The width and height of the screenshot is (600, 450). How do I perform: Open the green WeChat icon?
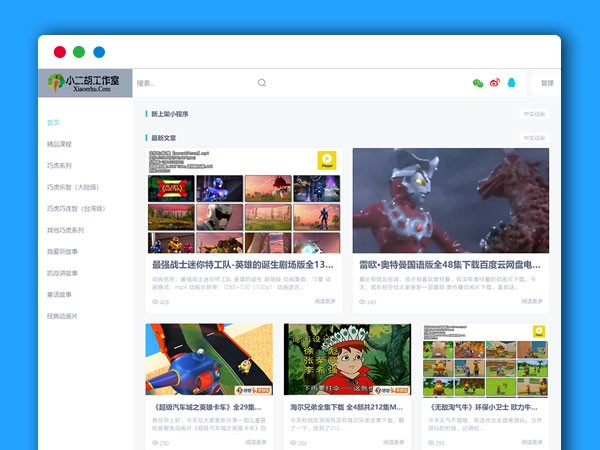coord(478,83)
